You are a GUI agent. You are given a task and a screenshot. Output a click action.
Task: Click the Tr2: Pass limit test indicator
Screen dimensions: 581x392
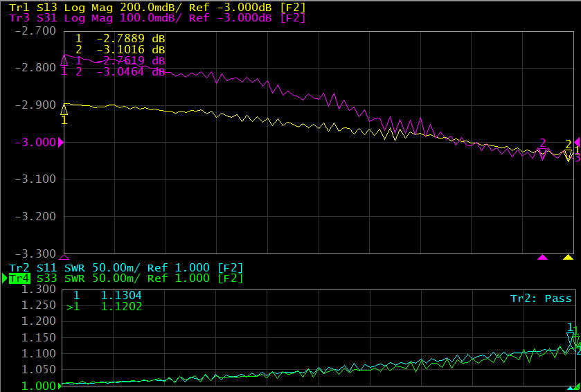click(541, 299)
